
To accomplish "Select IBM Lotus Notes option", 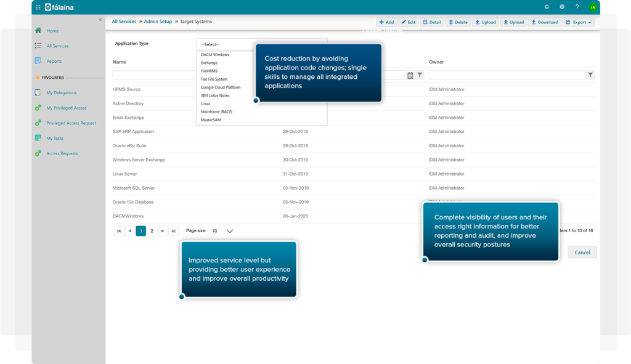I will coord(215,95).
